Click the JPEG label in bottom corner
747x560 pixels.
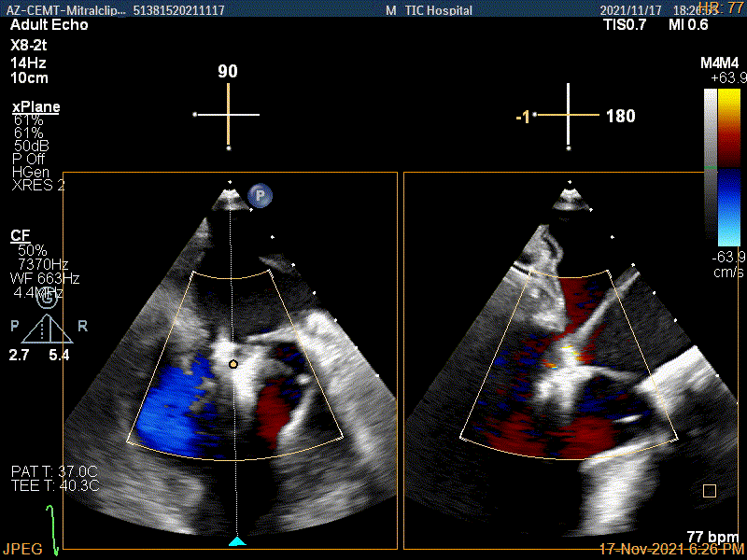coord(22,549)
